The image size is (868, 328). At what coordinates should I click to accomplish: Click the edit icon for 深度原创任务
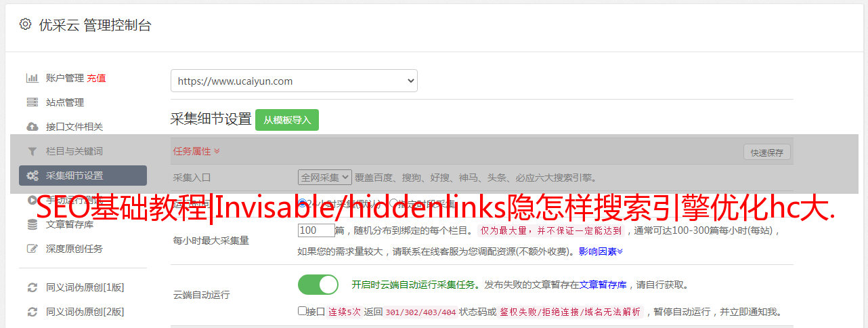(32, 249)
